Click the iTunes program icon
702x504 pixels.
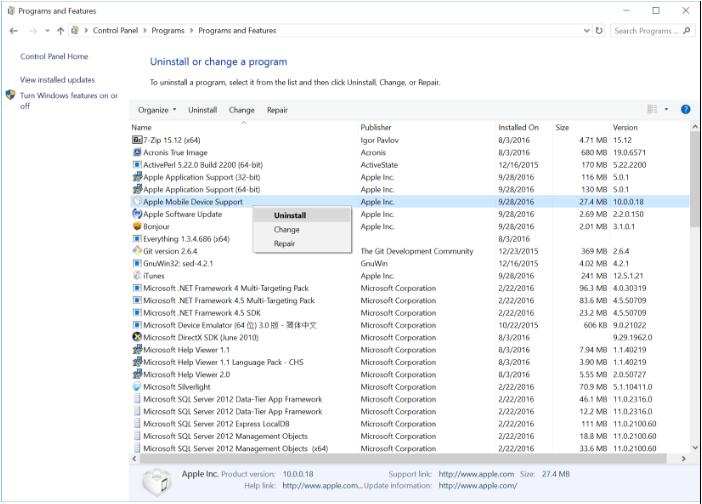(137, 275)
